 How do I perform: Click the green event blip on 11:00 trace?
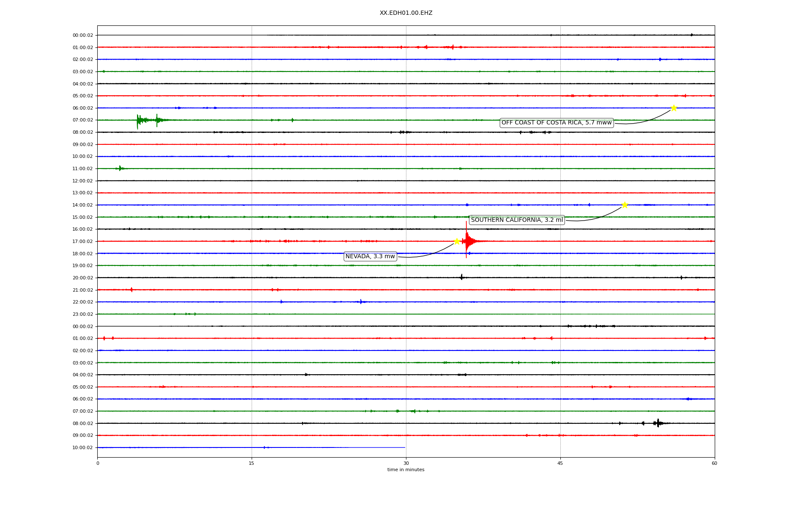coord(120,168)
